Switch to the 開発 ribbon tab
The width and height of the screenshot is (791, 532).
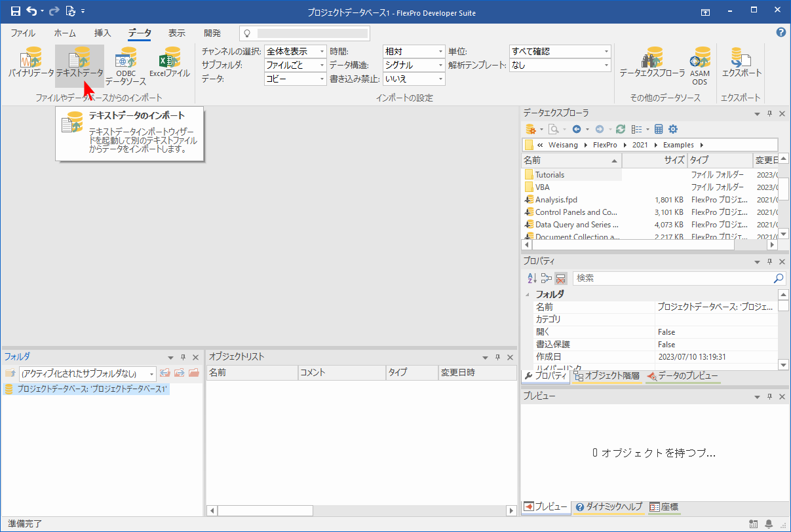click(x=212, y=33)
